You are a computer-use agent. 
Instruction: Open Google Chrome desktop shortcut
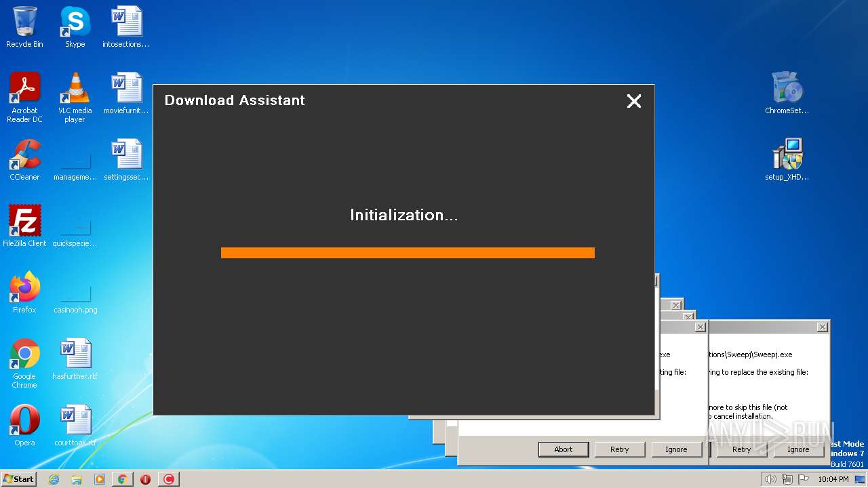[x=24, y=363]
